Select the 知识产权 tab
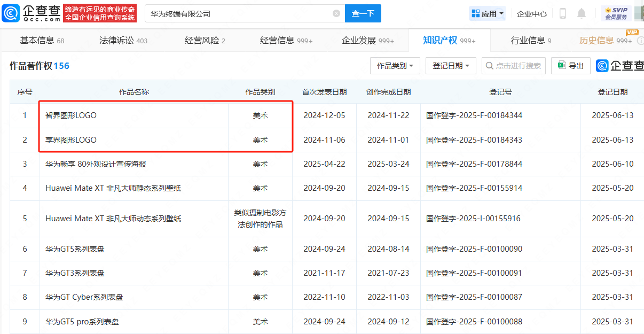This screenshot has width=644, height=334. coord(449,41)
